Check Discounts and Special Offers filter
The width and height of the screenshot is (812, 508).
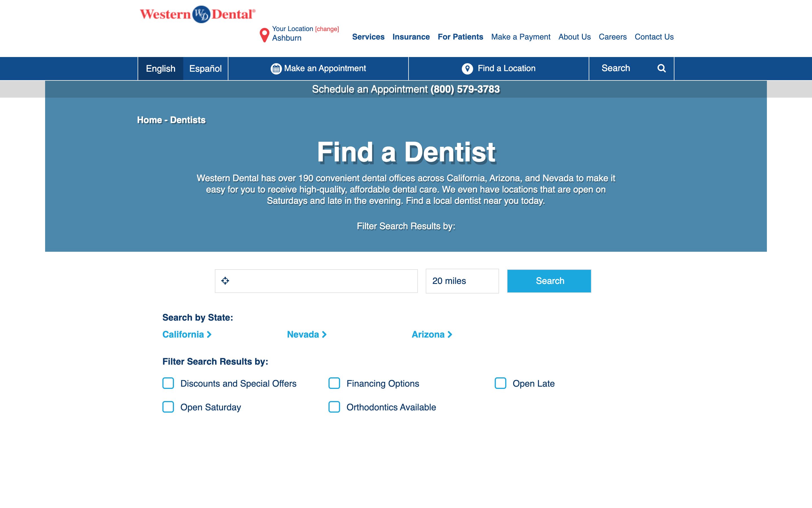coord(168,383)
